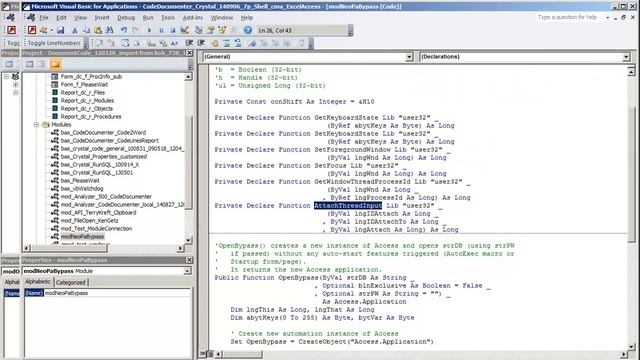Toggle bookmark with the flag icon
640x360 pixels.
[252, 43]
